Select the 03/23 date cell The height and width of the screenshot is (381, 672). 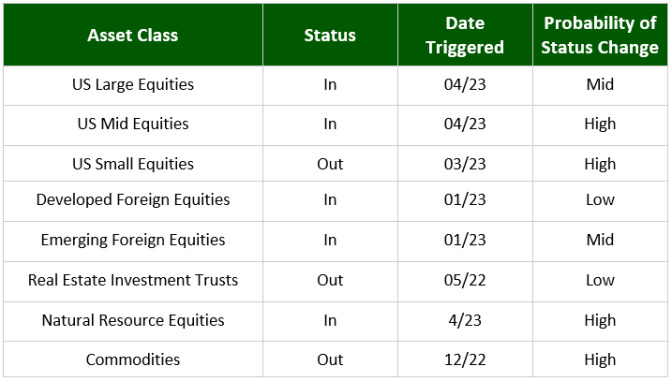(465, 164)
